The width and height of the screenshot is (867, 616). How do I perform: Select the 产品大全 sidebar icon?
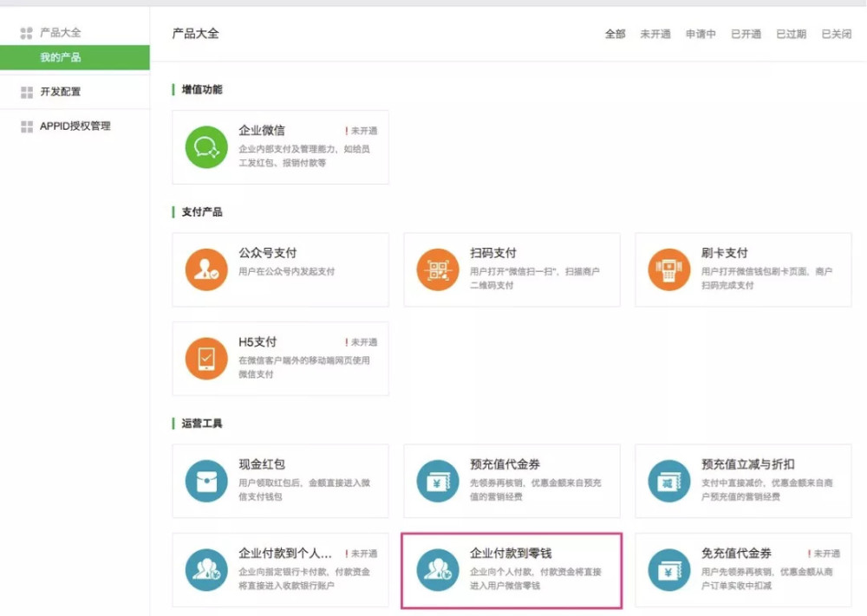coord(25,32)
